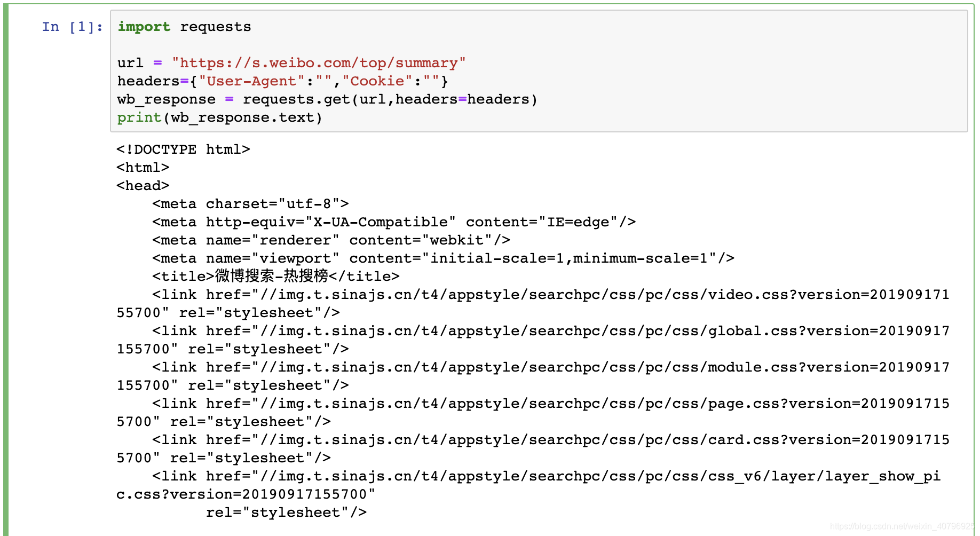
Task: Click the X-UA-Compatible meta output line
Action: (394, 222)
